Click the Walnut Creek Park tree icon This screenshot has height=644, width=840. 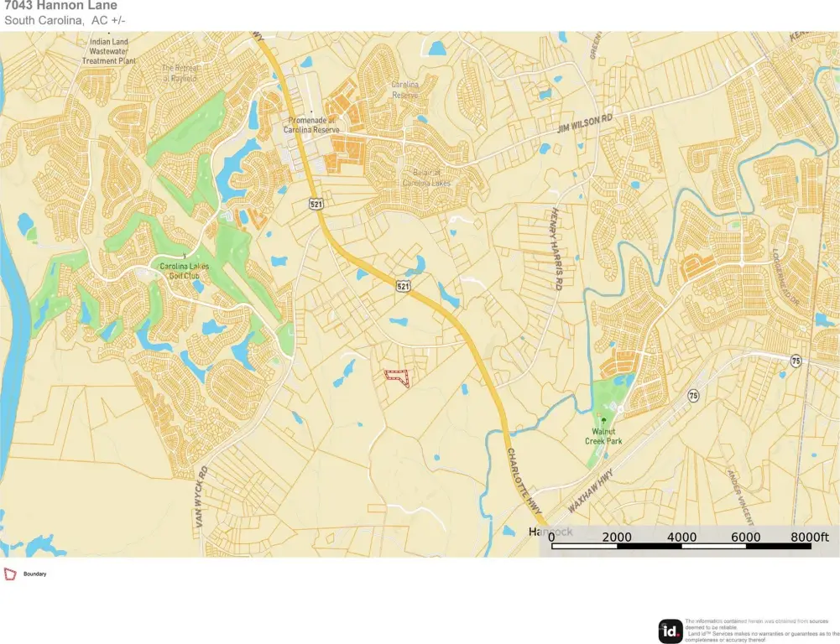[x=603, y=419]
